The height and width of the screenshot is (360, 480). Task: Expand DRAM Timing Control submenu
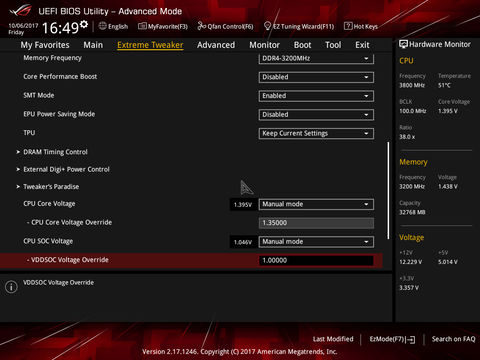tap(55, 152)
